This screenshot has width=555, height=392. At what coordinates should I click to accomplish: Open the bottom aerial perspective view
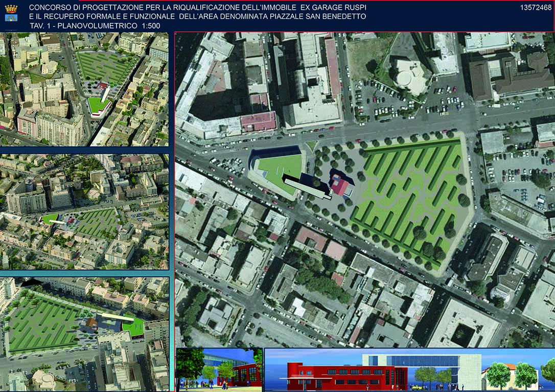84,334
